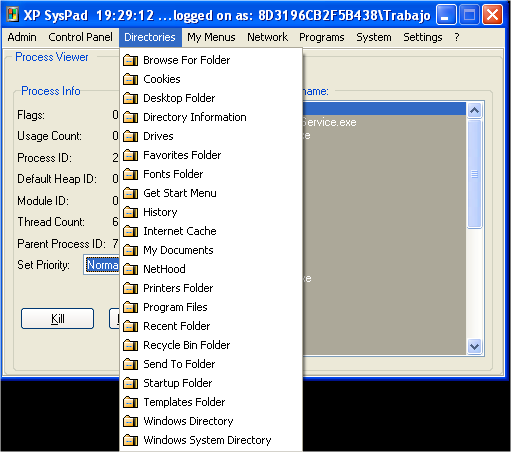
Task: Open the System menu
Action: (374, 37)
